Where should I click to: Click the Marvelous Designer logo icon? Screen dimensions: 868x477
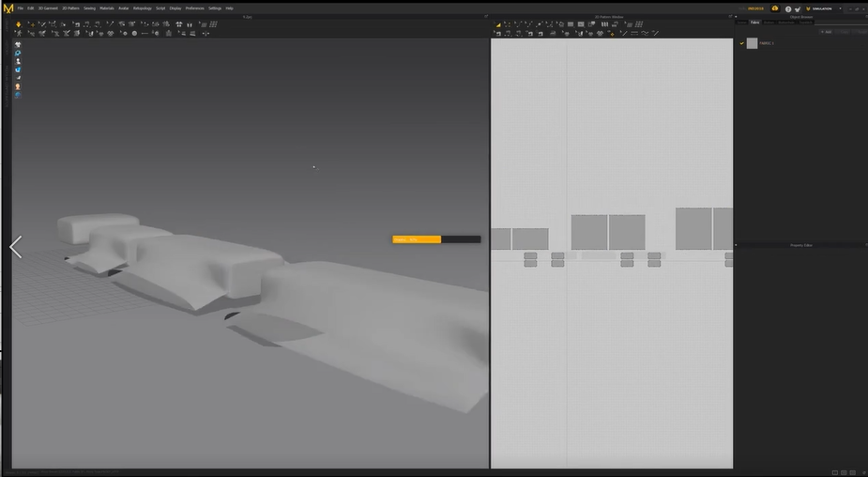(8, 8)
